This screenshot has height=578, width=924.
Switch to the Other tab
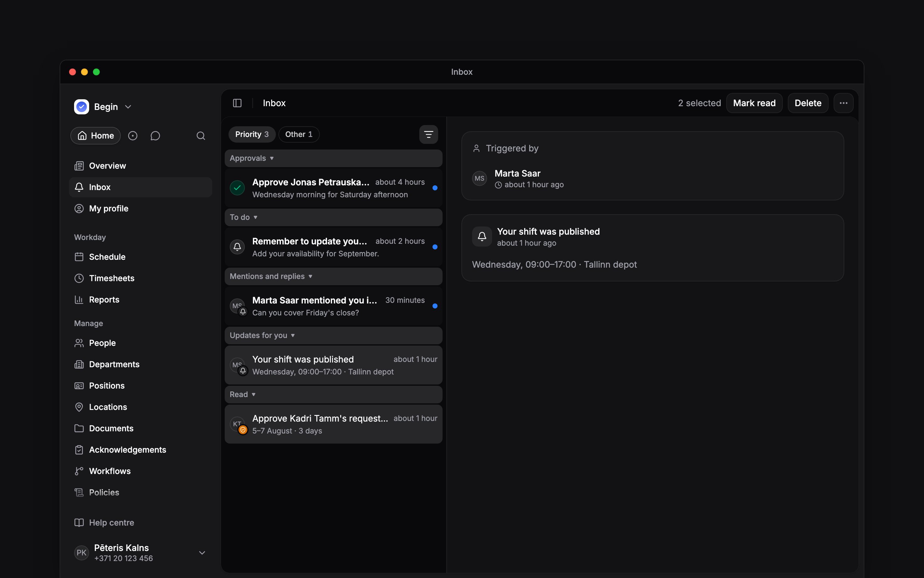coord(299,134)
